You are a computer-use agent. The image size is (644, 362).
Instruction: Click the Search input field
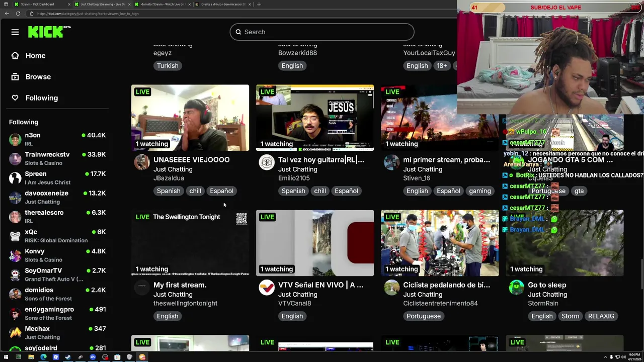point(322,32)
